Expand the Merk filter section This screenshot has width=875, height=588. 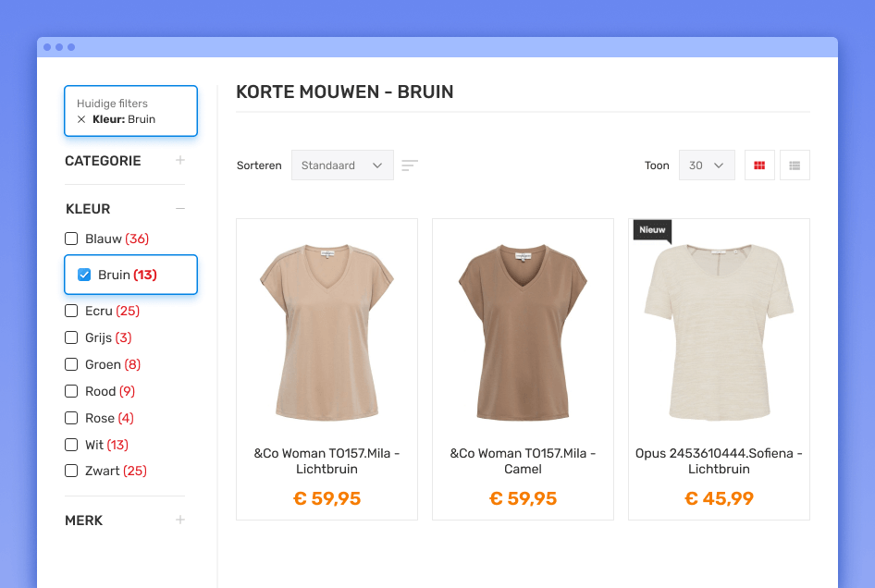coord(179,521)
